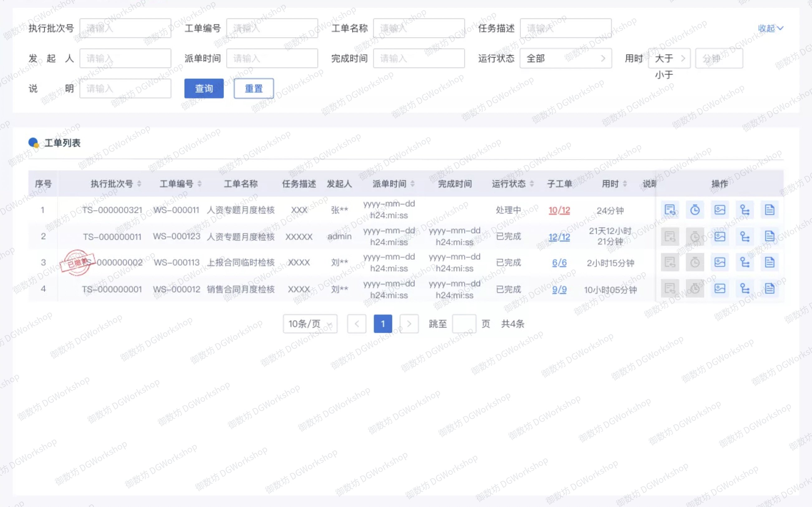Viewport: 812px width, 507px height.
Task: Sort by 派单时间 column
Action: pos(412,184)
